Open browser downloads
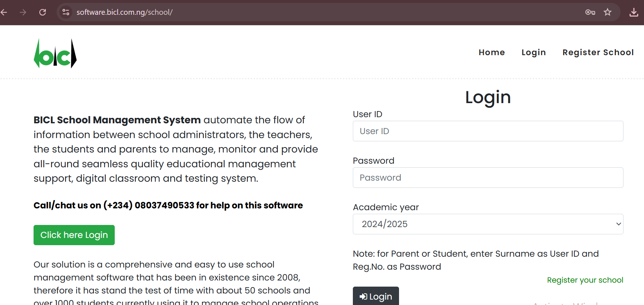This screenshot has width=644, height=305. coord(634,12)
